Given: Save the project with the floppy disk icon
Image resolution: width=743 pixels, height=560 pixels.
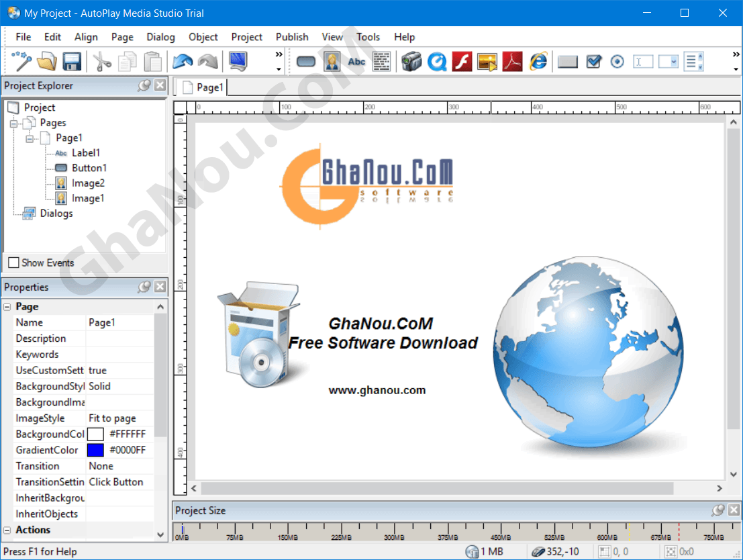Looking at the screenshot, I should pos(72,62).
